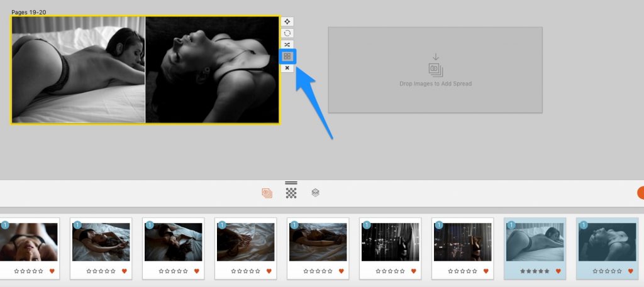Set star rating under upside-down face thumbnail
The image size is (644, 287).
(x=29, y=271)
